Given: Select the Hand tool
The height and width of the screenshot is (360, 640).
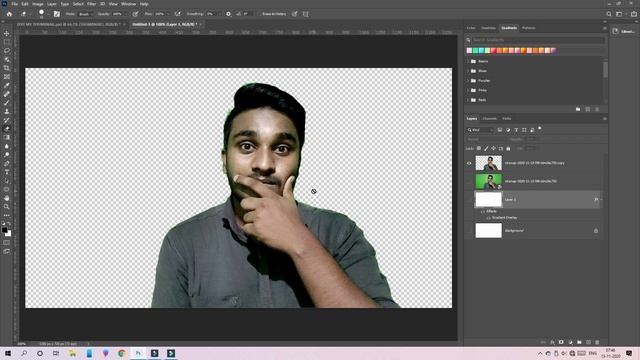Looking at the screenshot, I should tap(7, 198).
